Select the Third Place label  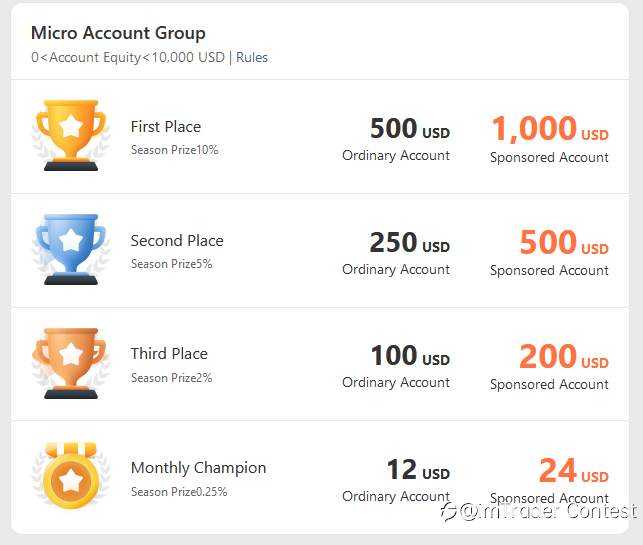169,353
